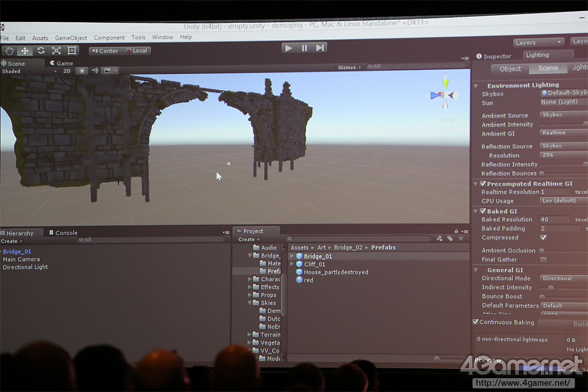The image size is (588, 392).
Task: Select the Move tool in toolbar
Action: (25, 51)
